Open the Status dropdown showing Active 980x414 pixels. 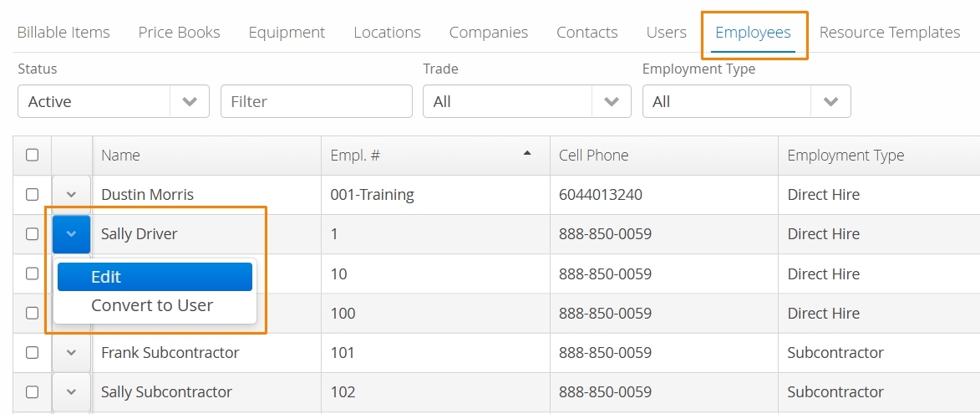[x=113, y=101]
